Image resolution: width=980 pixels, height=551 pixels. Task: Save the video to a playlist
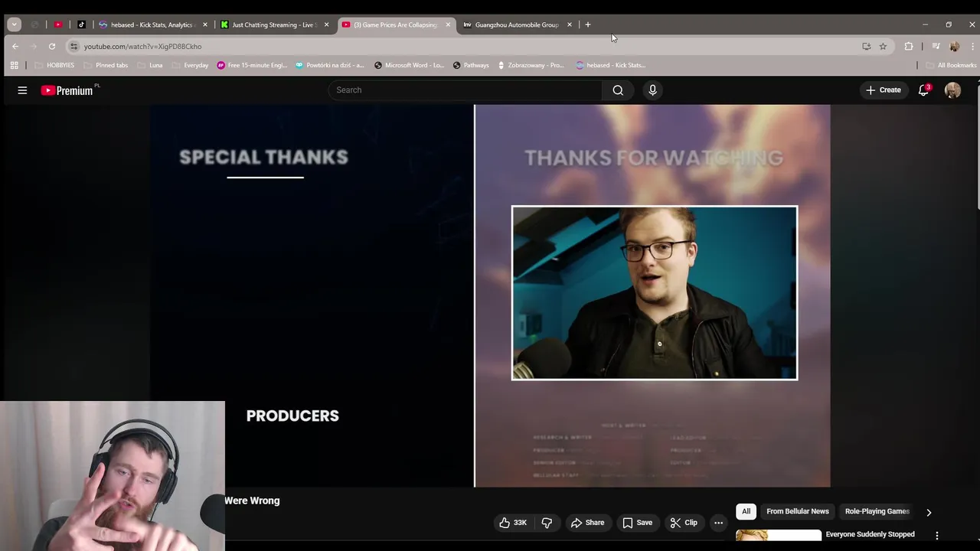click(x=637, y=523)
